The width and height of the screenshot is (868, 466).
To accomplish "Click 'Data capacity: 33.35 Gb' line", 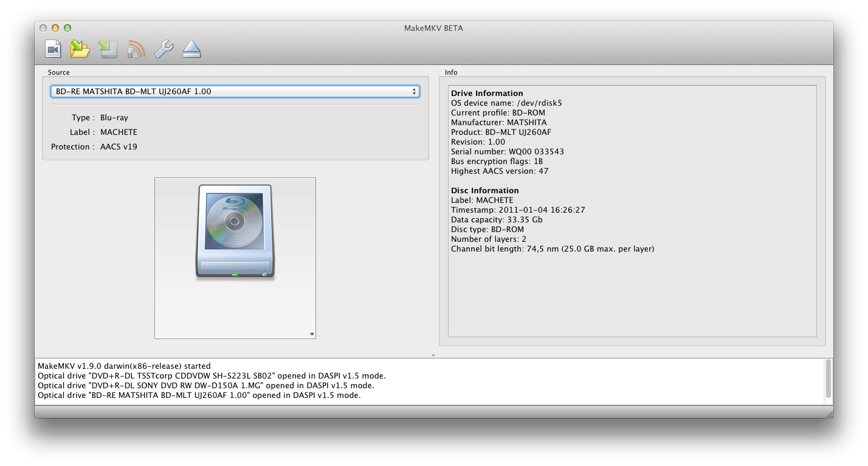I will (497, 220).
